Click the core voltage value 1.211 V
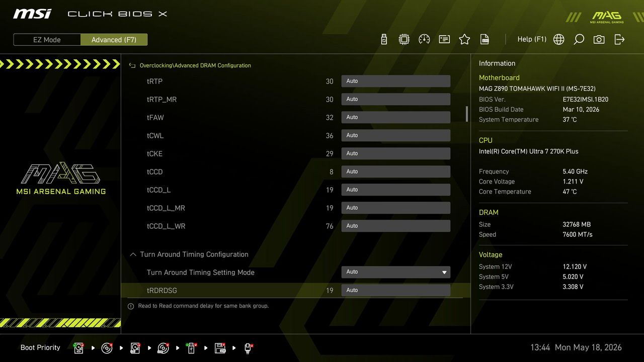 573,182
